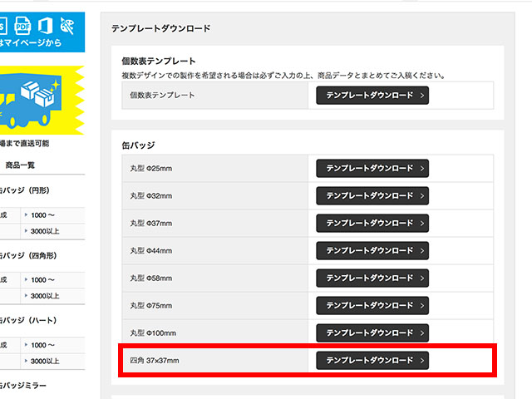Download template for 丸型 Φ75mm
The width and height of the screenshot is (532, 399).
point(372,306)
